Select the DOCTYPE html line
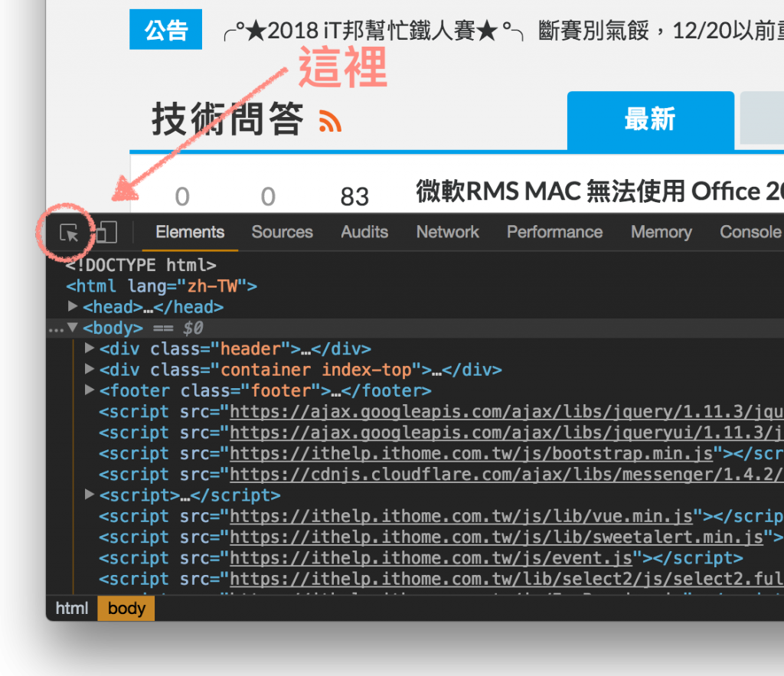 pos(141,265)
